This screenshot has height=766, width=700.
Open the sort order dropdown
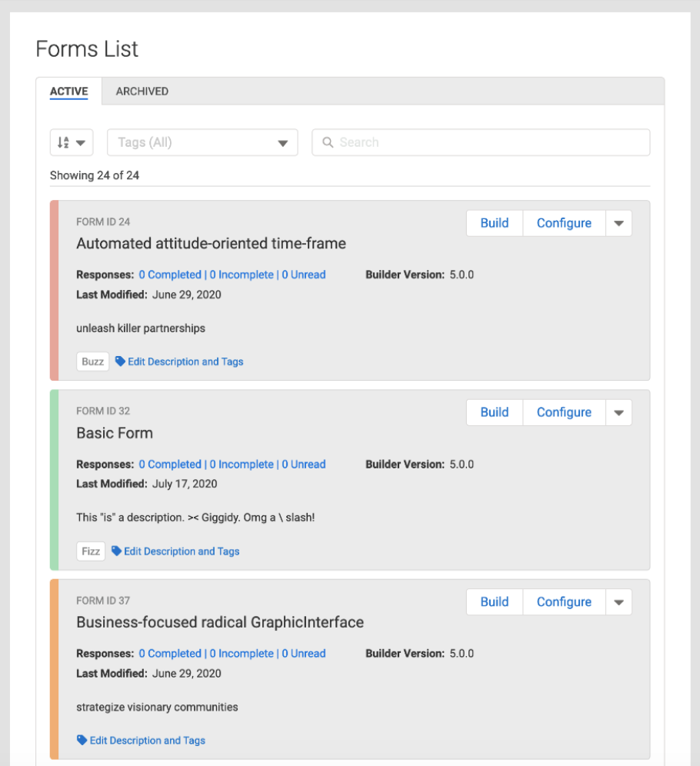click(x=71, y=142)
